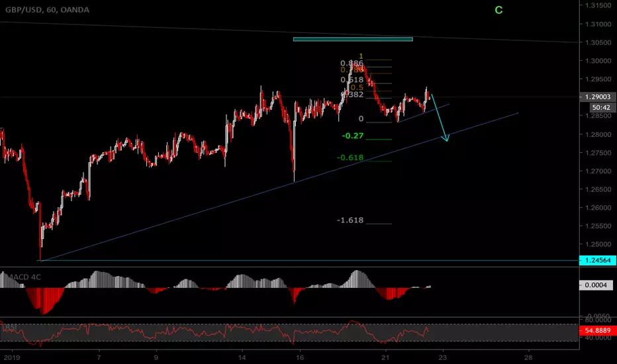Click the Fibonacci 0 level label
This screenshot has width=617, height=364.
pos(361,119)
